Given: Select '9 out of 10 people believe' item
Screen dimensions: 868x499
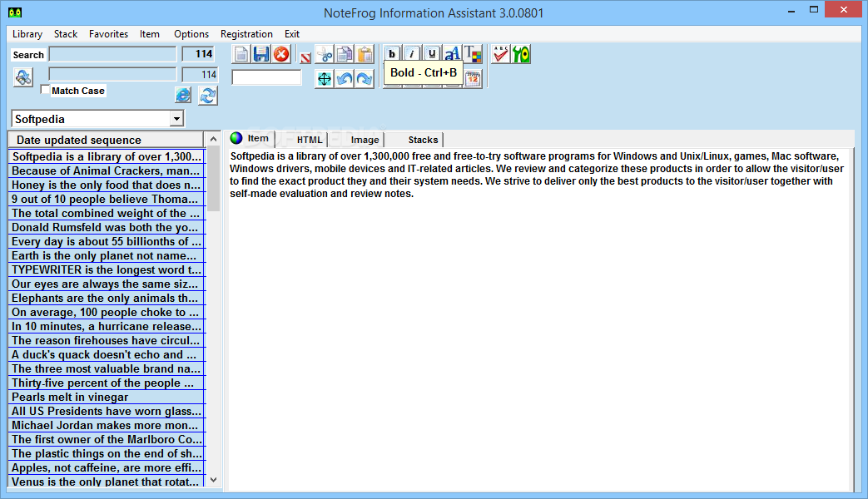Looking at the screenshot, I should coord(107,199).
